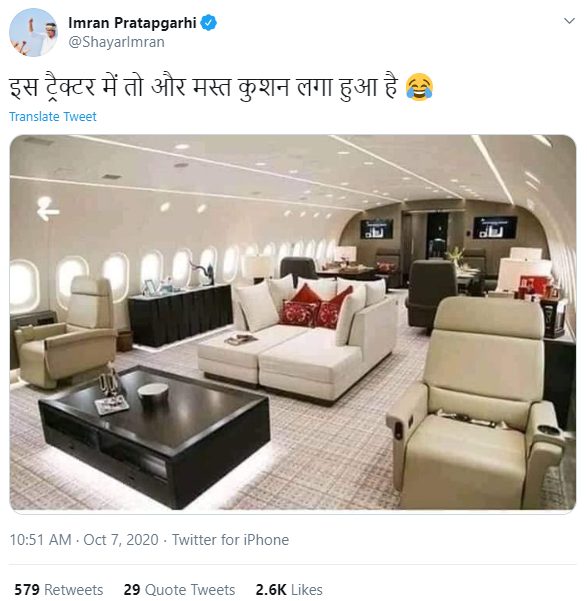The height and width of the screenshot is (601, 587).
Task: Click the Oct 7, 2020 date
Action: [121, 540]
